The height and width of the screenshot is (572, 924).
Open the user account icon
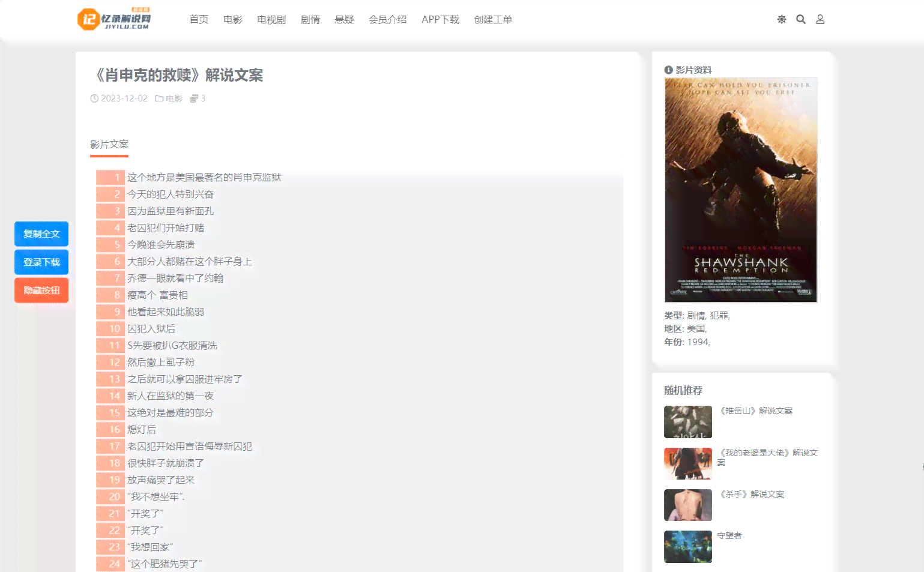click(820, 19)
